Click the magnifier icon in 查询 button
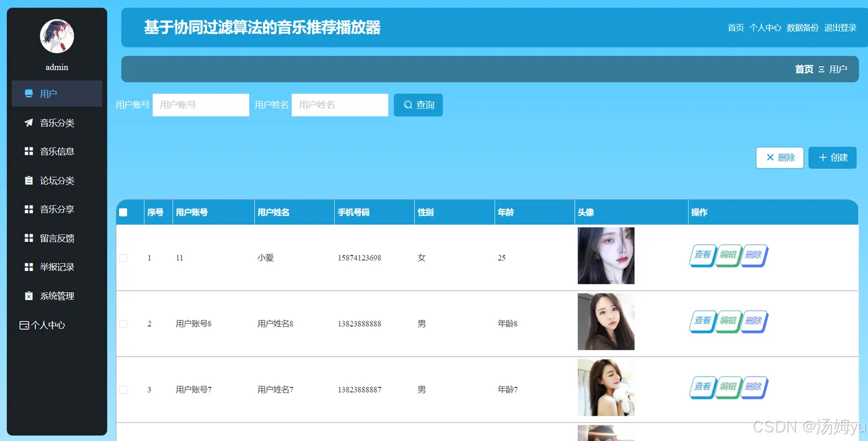The height and width of the screenshot is (441, 868). 408,105
